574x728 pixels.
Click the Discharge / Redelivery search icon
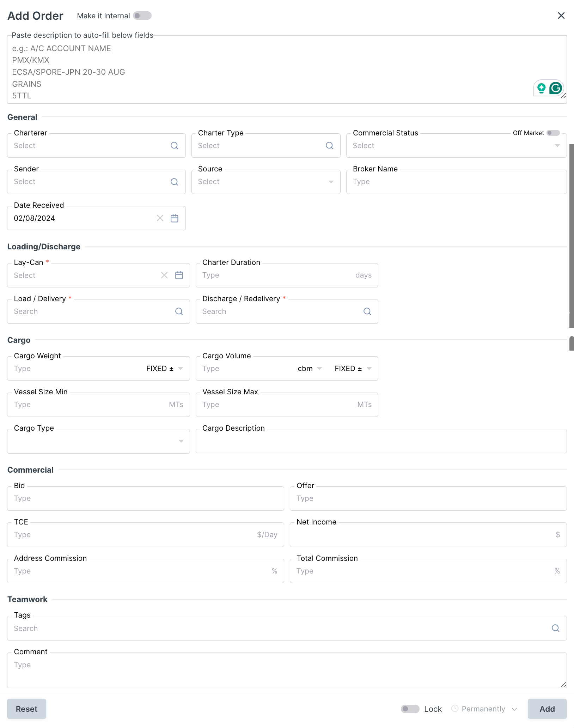(x=367, y=311)
